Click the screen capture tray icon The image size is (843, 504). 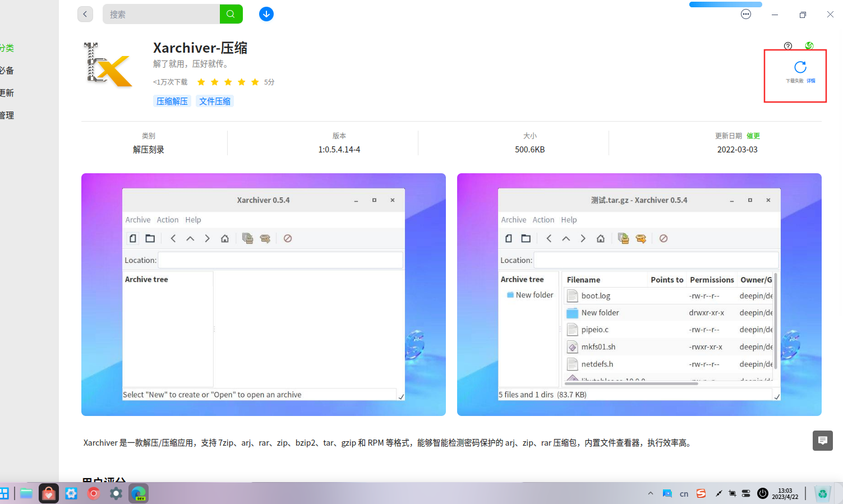[x=733, y=493]
